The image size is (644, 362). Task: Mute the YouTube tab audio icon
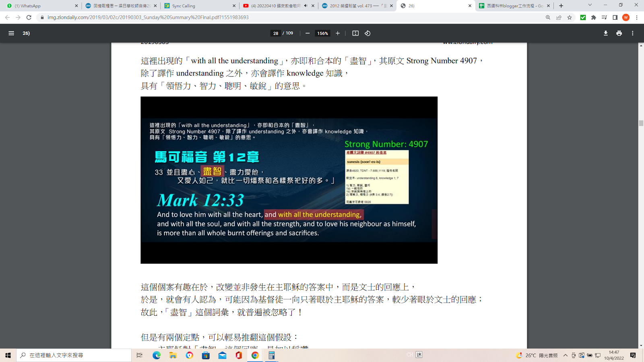[x=306, y=6]
